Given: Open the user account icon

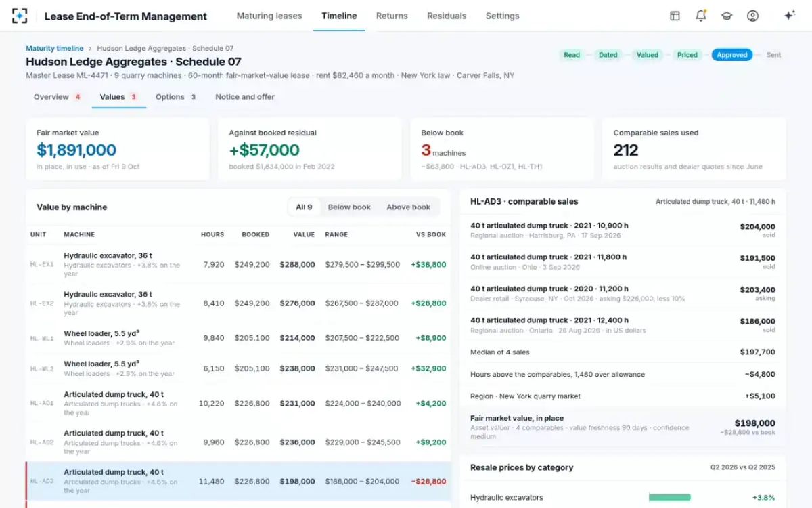Looking at the screenshot, I should (x=752, y=16).
